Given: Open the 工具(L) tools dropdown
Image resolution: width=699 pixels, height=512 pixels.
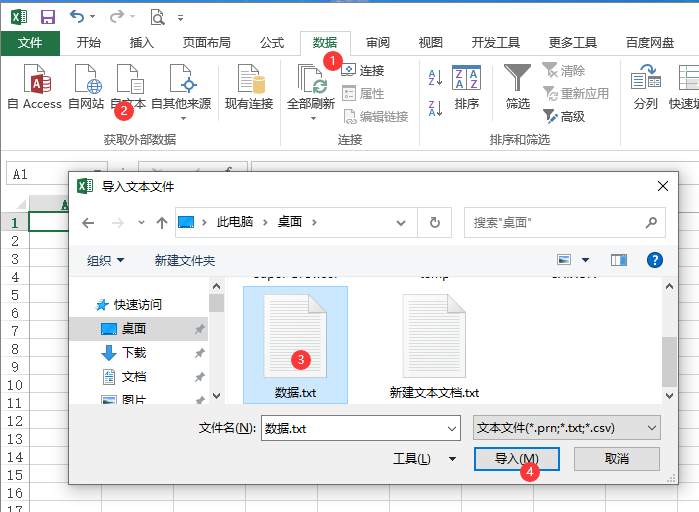Looking at the screenshot, I should coord(424,459).
